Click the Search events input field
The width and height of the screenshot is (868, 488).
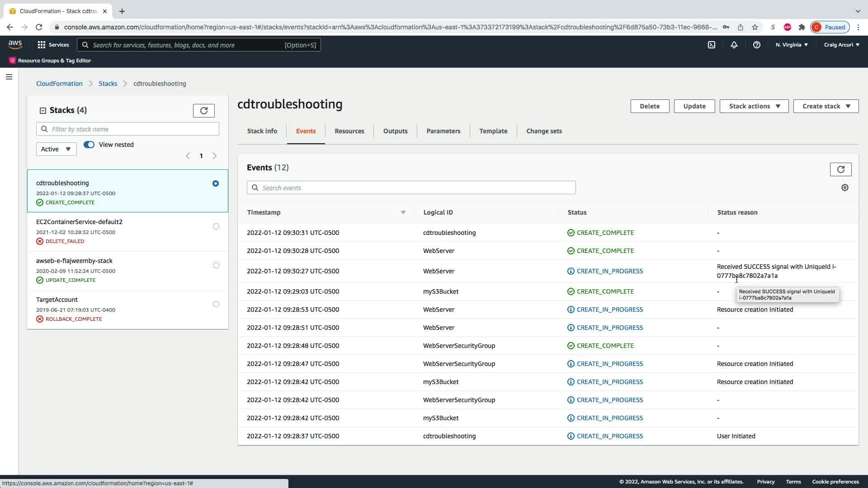pos(411,188)
